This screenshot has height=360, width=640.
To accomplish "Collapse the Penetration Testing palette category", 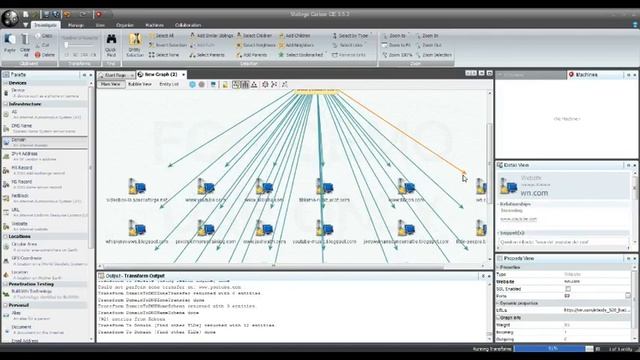I will point(6,284).
